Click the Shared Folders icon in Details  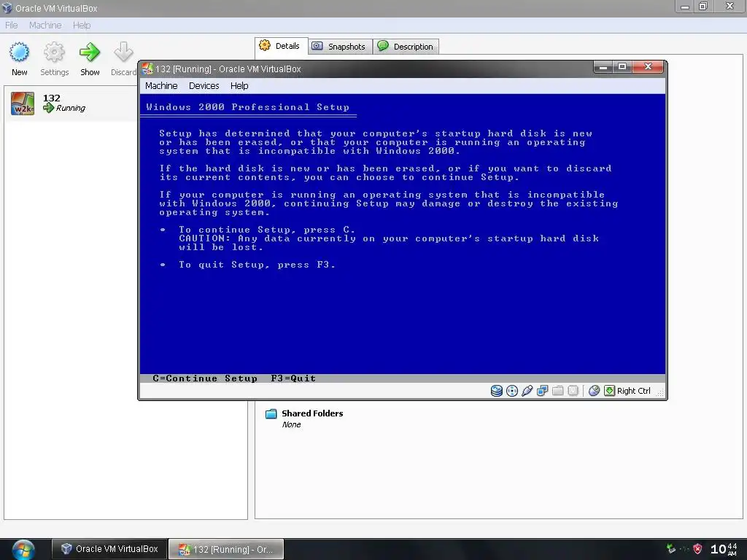[271, 414]
